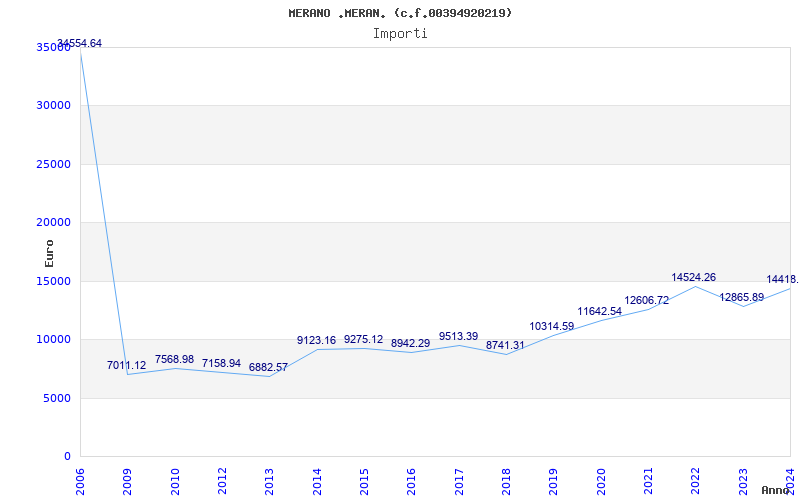Click the data label 12606.72
The height and width of the screenshot is (500, 800).
pos(646,301)
